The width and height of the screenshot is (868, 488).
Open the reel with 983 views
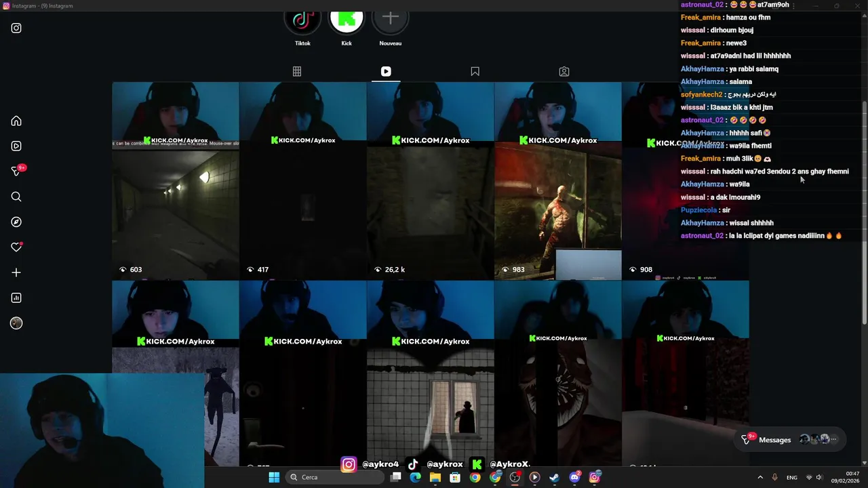pyautogui.click(x=557, y=181)
